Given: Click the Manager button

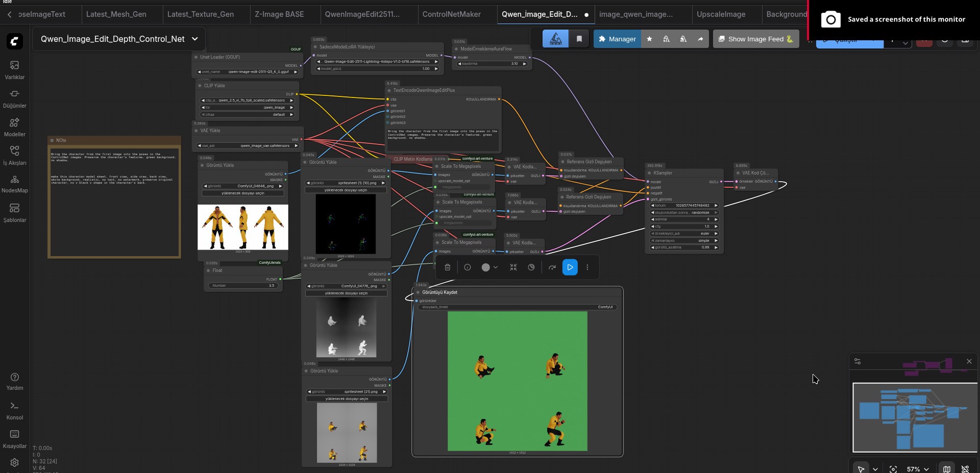Looking at the screenshot, I should (617, 39).
